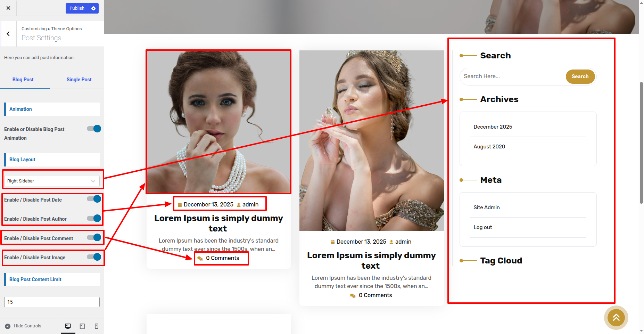644x334 pixels.
Task: Go back using the left chevron arrow
Action: click(8, 34)
